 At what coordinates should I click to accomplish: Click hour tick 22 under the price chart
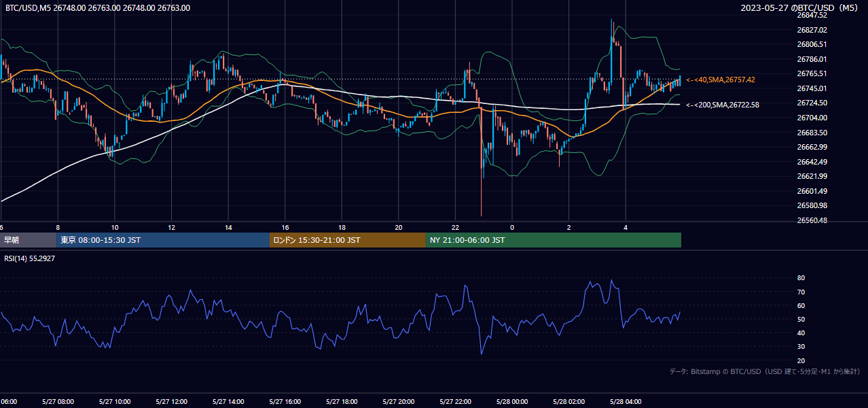tap(455, 227)
